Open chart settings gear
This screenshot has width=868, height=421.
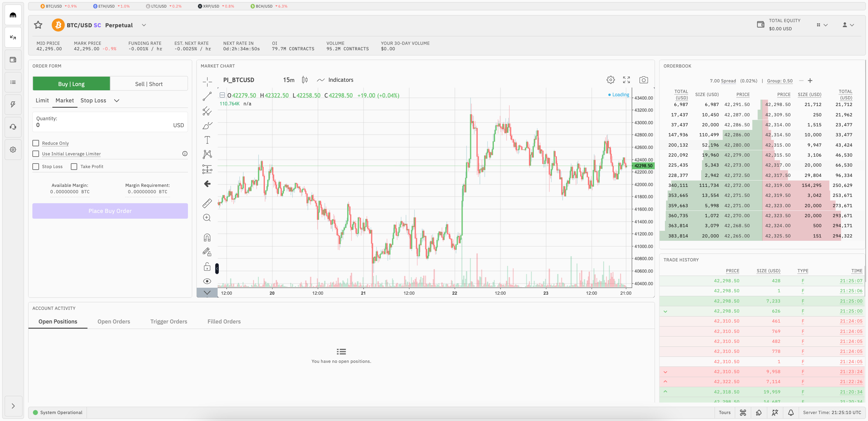click(610, 80)
